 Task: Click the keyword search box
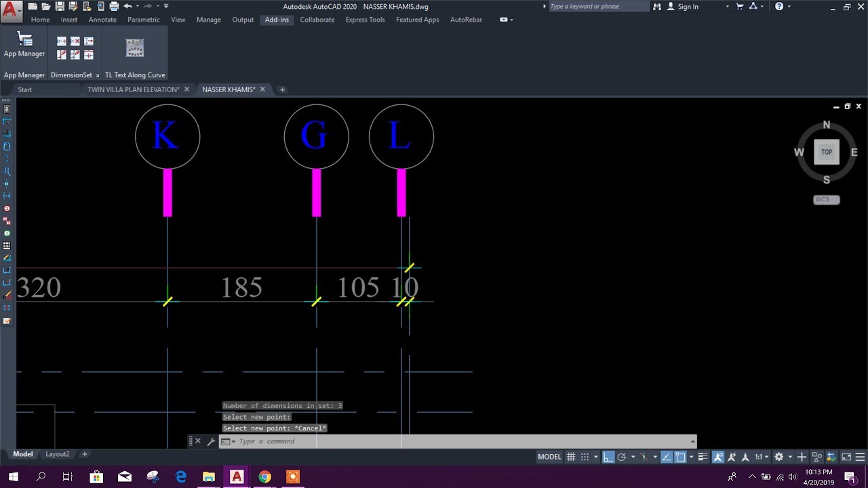pos(598,7)
